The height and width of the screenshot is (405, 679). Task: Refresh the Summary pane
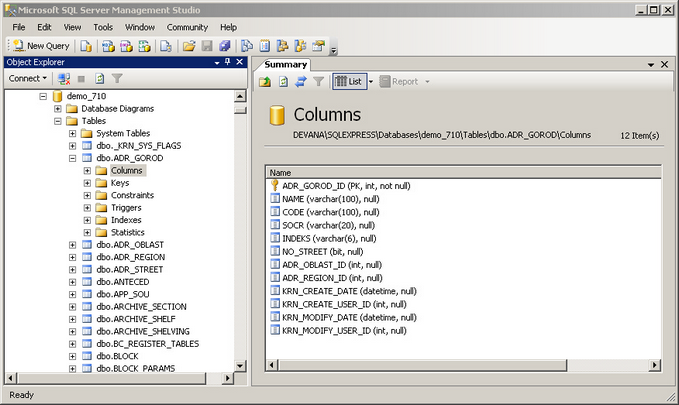(x=283, y=81)
